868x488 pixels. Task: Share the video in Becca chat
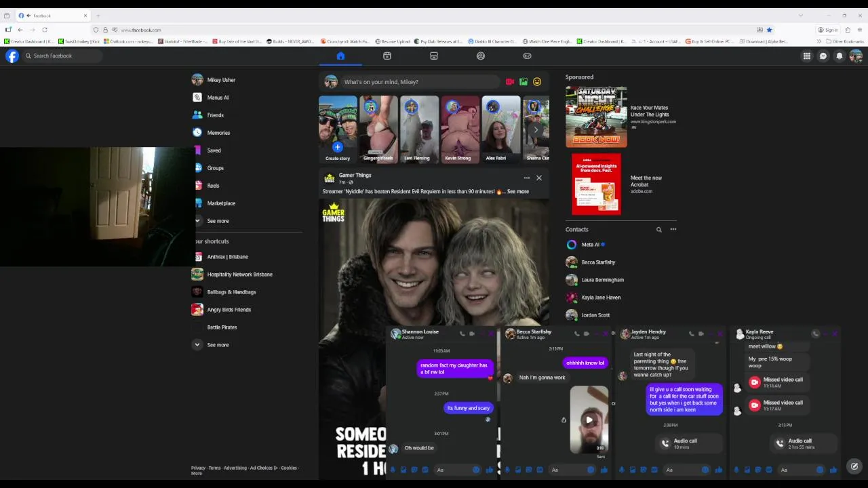(x=564, y=420)
